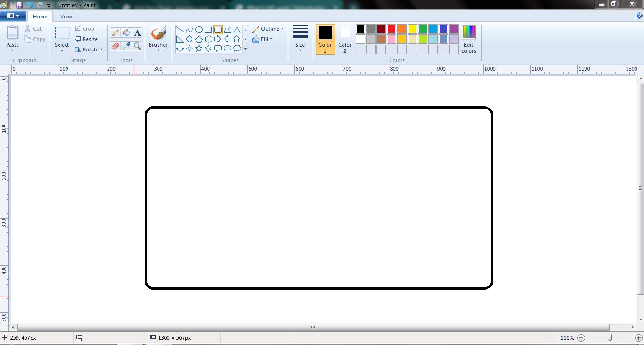644x345 pixels.
Task: Select the Pencil tool
Action: [x=115, y=33]
